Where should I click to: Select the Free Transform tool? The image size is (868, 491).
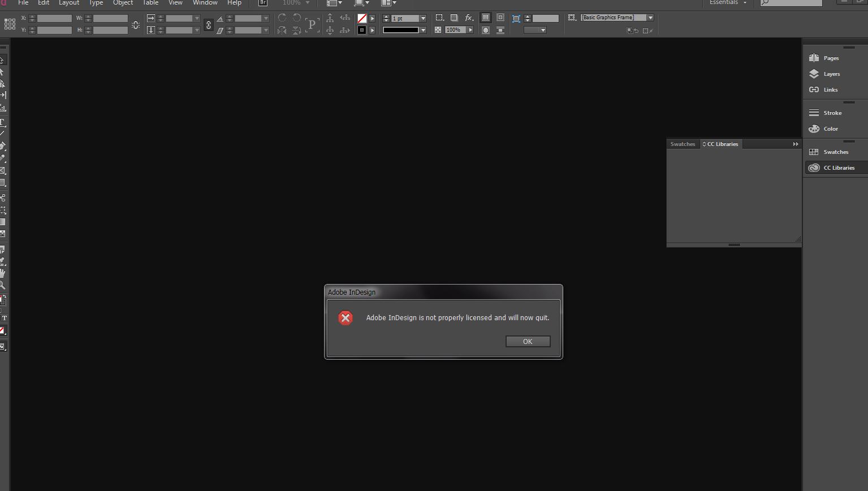click(x=2, y=209)
